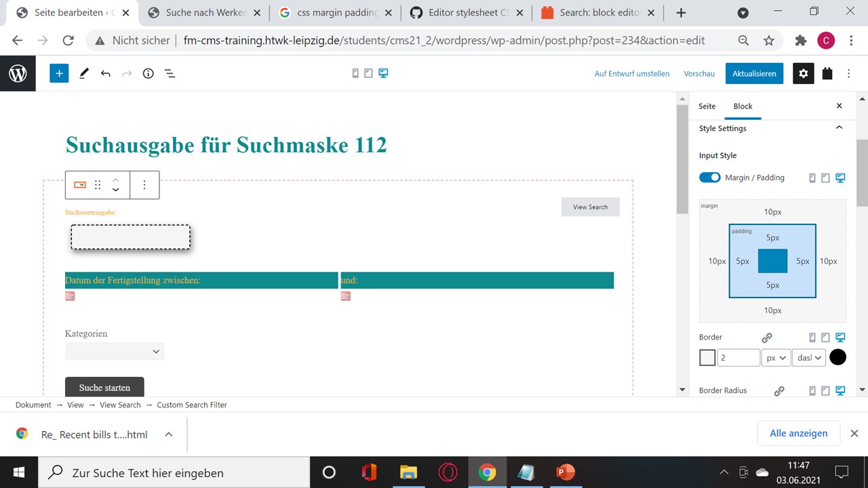The image size is (868, 488).
Task: Click Margin / Padding tablet device icon
Action: point(825,178)
